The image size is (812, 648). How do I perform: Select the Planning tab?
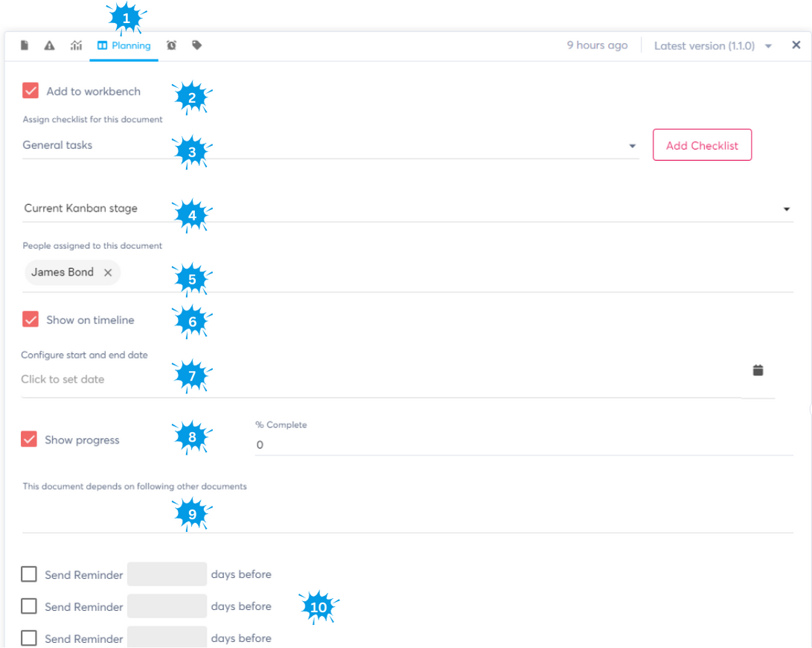coord(124,45)
